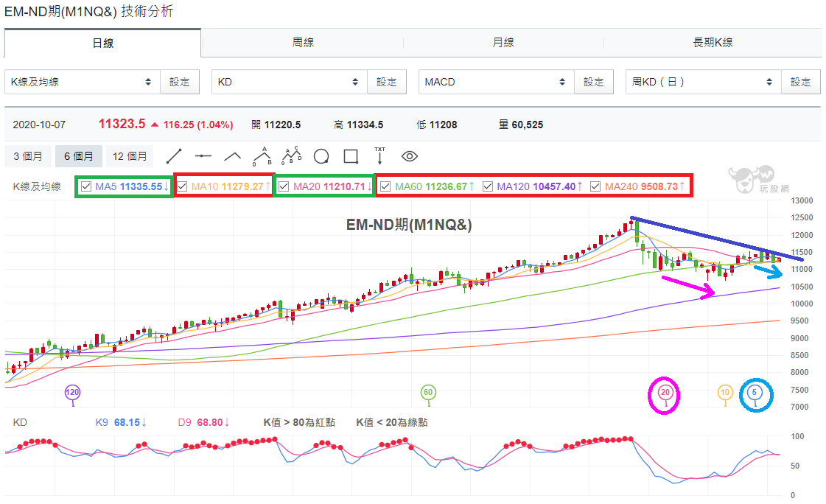This screenshot has width=826, height=504.
Task: Select the rectangle drawing tool
Action: (351, 156)
